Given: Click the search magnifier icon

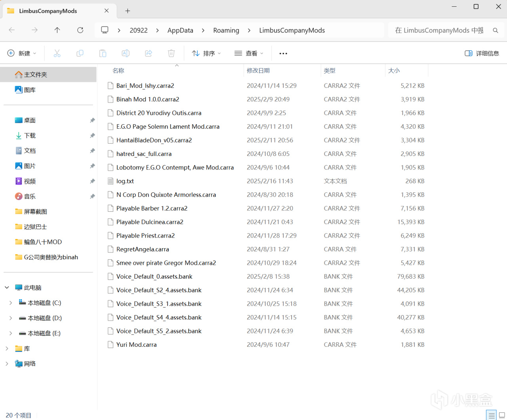Looking at the screenshot, I should pos(496,30).
